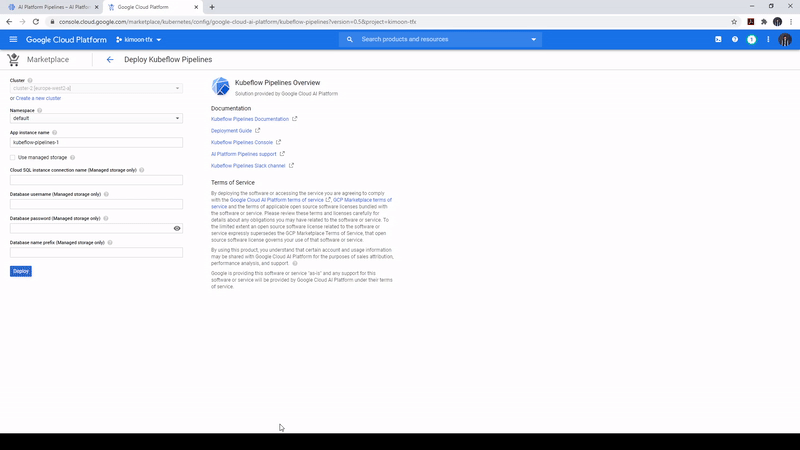
Task: Reload the page in browser
Action: 36,22
